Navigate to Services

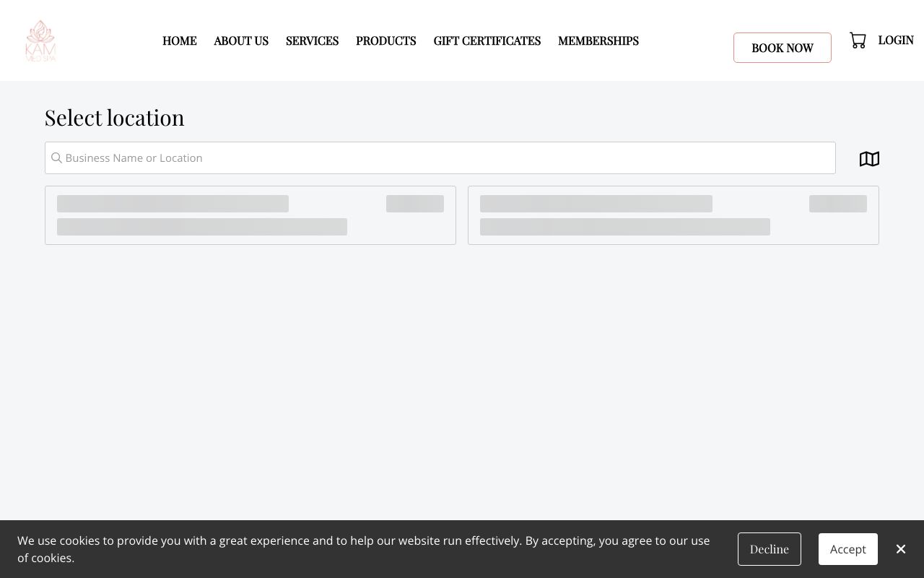tap(312, 41)
